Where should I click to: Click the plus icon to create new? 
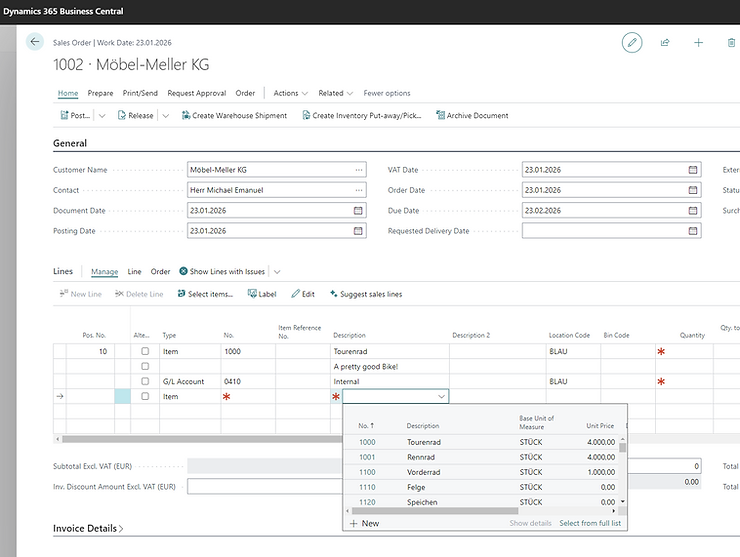(699, 42)
